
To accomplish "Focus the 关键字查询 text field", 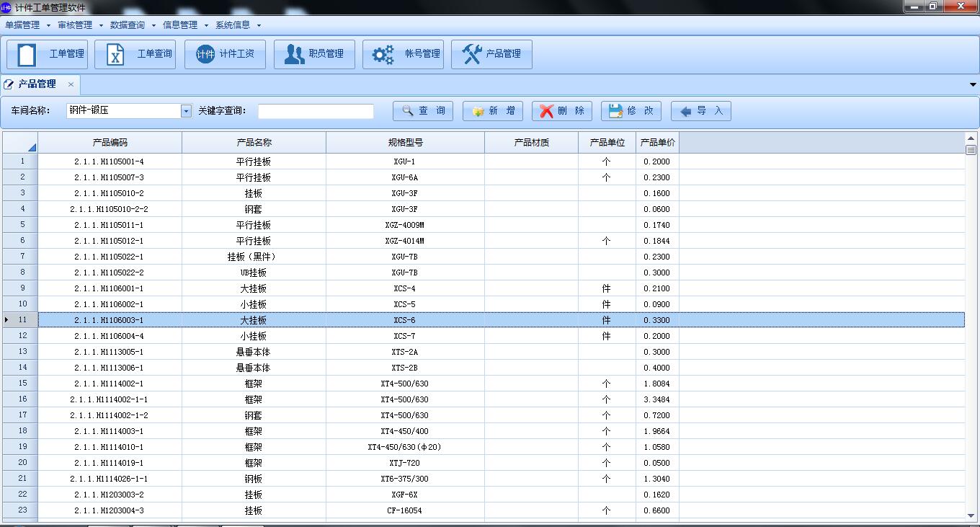I will pyautogui.click(x=316, y=111).
